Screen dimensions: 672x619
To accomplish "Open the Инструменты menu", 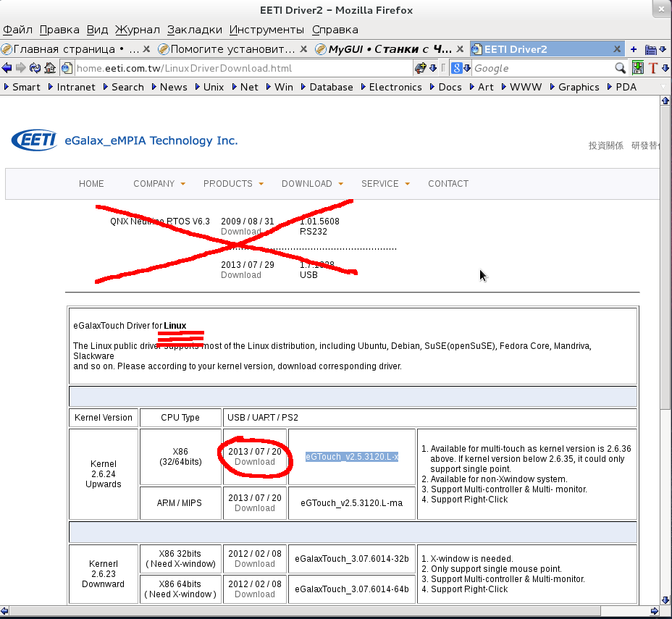I will point(266,30).
